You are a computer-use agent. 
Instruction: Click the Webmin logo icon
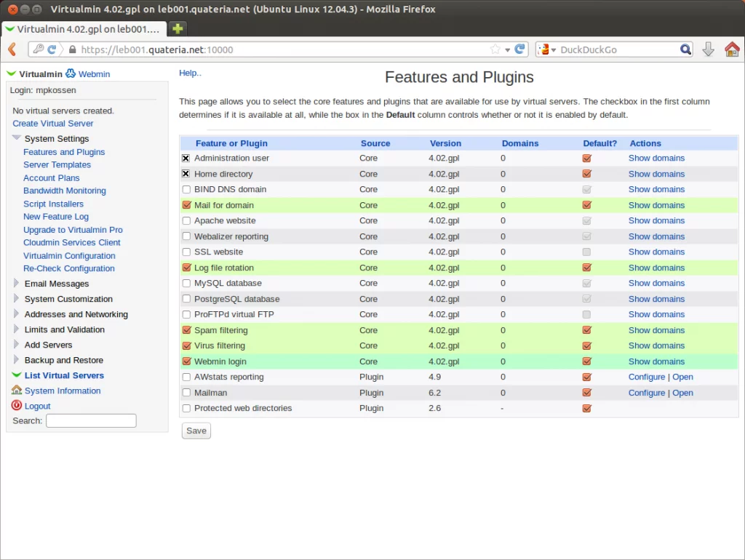tap(71, 73)
